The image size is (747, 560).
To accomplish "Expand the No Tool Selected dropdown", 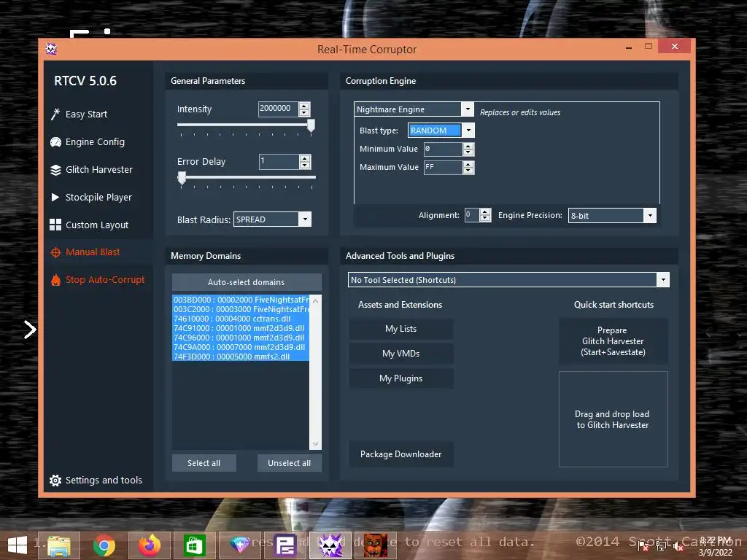I will (662, 279).
